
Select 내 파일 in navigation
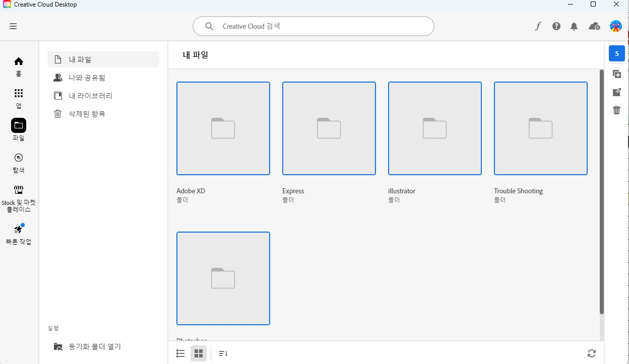pyautogui.click(x=103, y=59)
